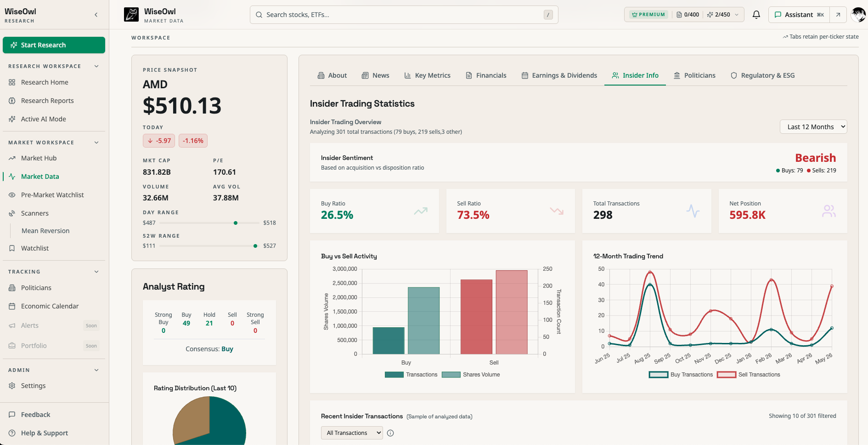Switch to the News tab
Viewport: 868px width, 445px height.
375,75
